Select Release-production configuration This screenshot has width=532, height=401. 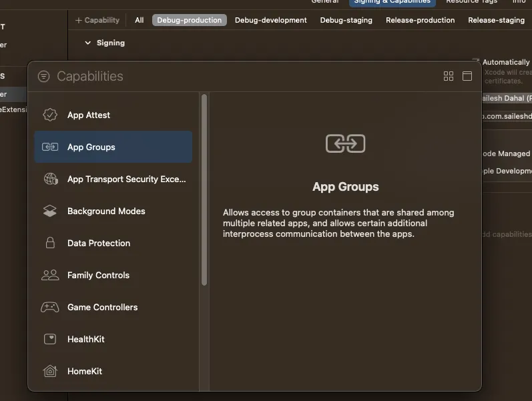click(x=420, y=21)
